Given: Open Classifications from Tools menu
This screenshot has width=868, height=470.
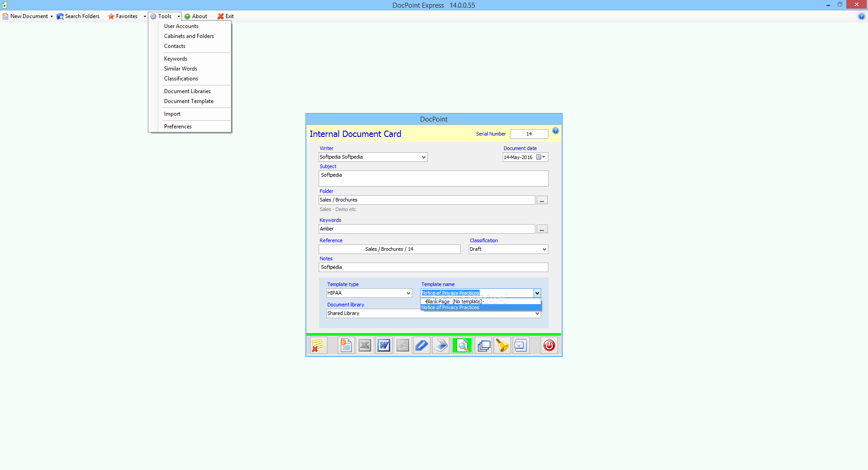Looking at the screenshot, I should pyautogui.click(x=181, y=79).
